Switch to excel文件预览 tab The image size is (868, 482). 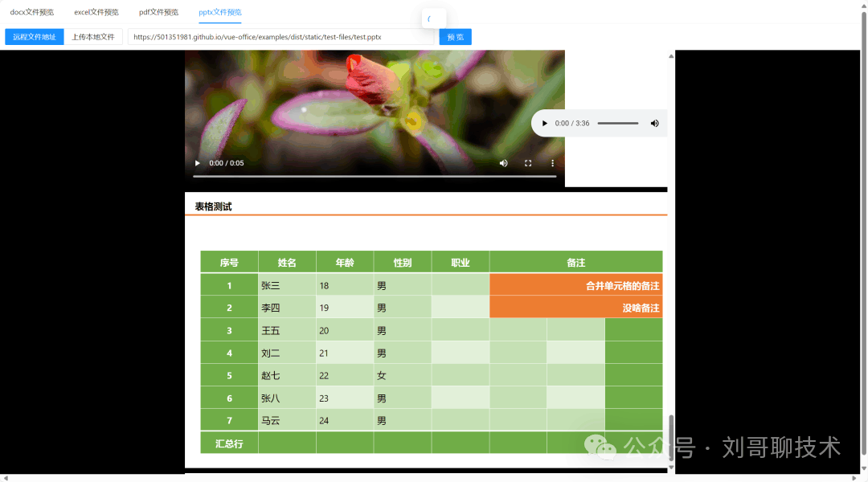[96, 12]
